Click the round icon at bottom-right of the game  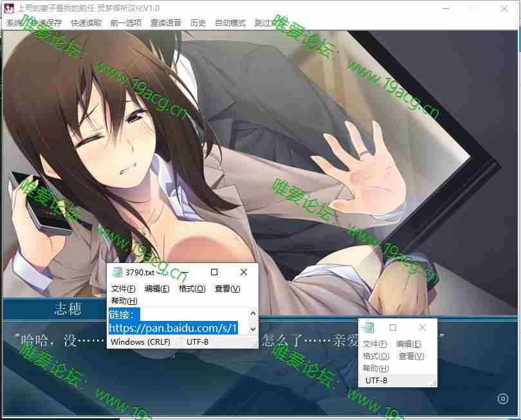(x=503, y=397)
